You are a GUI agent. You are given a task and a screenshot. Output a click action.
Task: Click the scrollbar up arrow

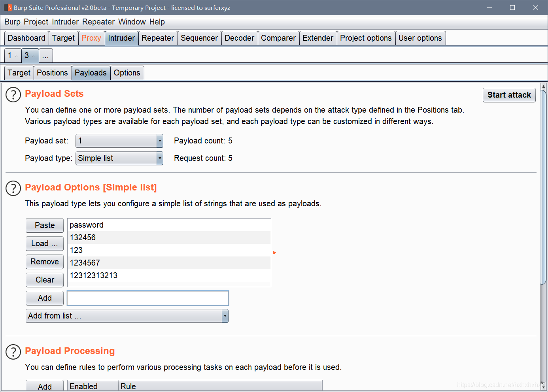click(x=544, y=86)
